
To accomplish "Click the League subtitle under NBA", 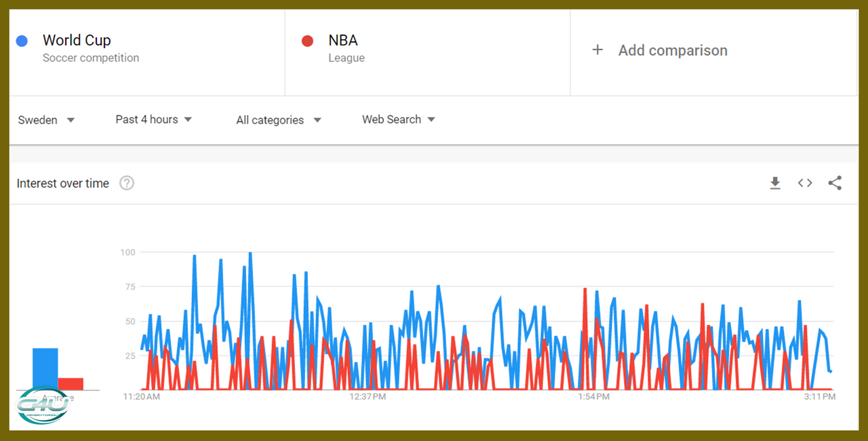I will coord(347,58).
